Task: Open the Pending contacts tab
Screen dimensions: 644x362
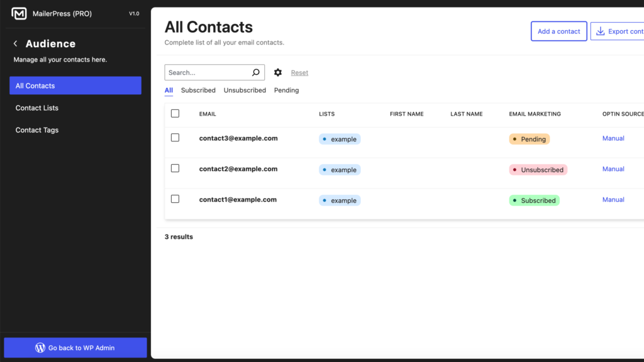Action: click(286, 90)
